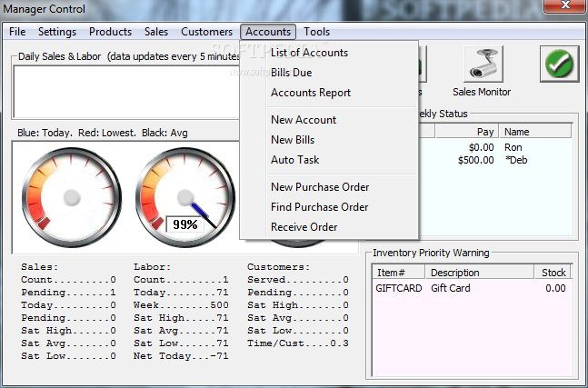Click the 0.00 stock value
The height and width of the screenshot is (388, 588).
coord(555,288)
